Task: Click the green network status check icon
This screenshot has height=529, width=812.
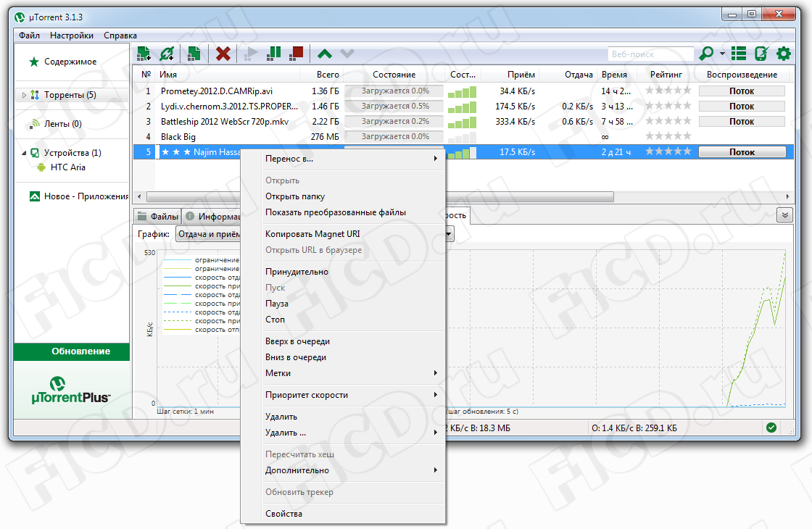Action: pyautogui.click(x=771, y=428)
